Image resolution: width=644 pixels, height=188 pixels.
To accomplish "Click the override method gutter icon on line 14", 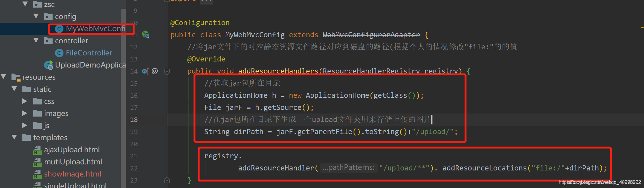I will coord(145,71).
